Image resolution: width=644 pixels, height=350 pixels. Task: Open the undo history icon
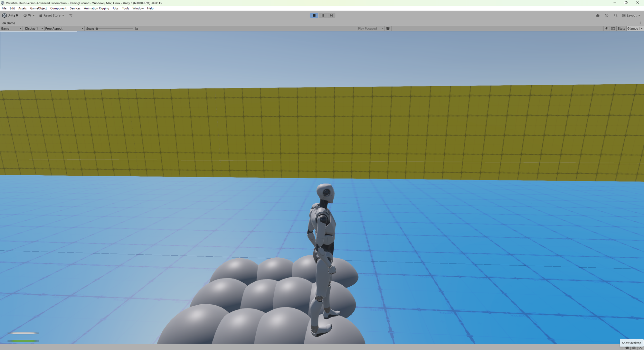coord(607,15)
